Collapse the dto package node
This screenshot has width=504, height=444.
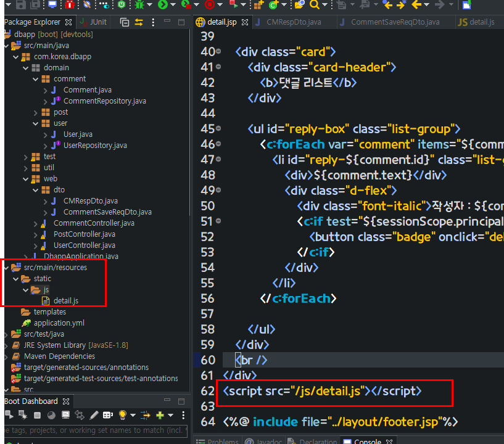pyautogui.click(x=35, y=190)
